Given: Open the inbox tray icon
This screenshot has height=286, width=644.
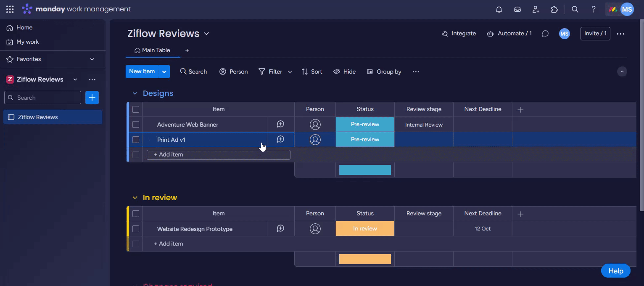Looking at the screenshot, I should pos(517,9).
